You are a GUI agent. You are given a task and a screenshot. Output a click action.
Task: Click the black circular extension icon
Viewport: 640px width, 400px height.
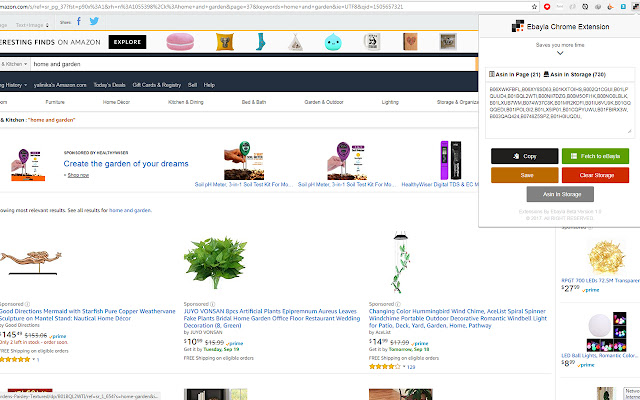(585, 7)
